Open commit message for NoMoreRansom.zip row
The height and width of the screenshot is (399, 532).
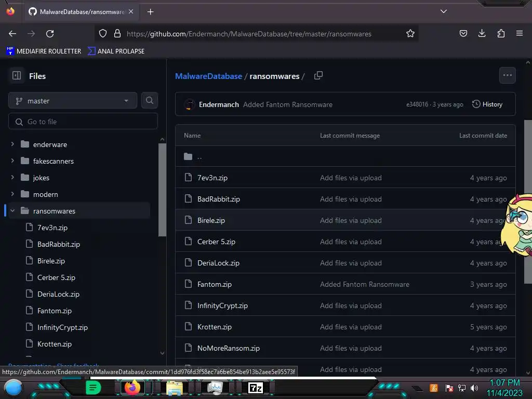click(x=351, y=349)
